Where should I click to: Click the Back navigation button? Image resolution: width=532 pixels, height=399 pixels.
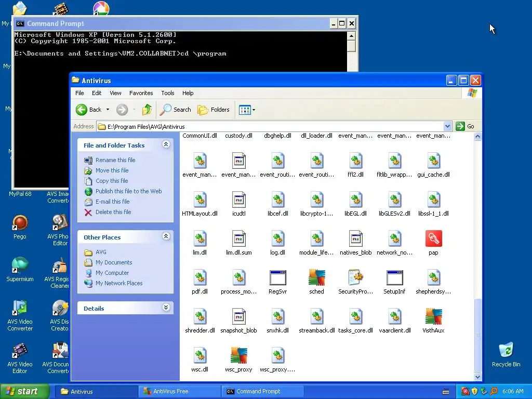tap(88, 110)
